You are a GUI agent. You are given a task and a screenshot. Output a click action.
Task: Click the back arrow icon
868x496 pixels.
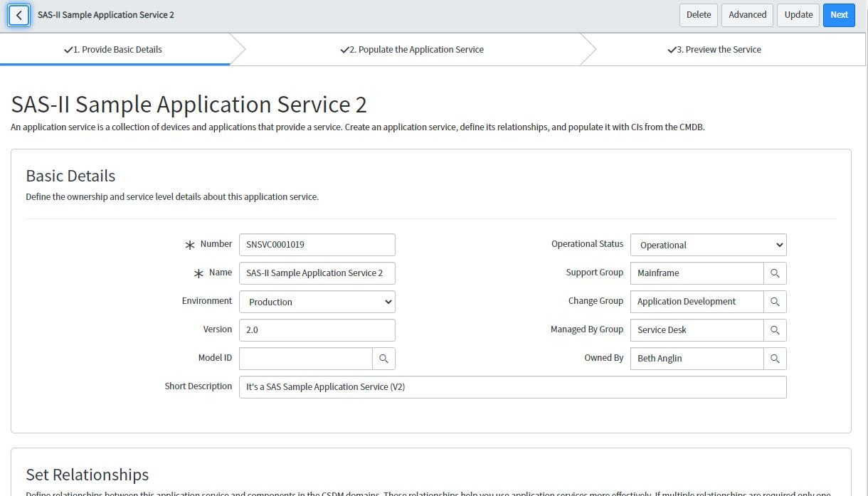coord(19,15)
